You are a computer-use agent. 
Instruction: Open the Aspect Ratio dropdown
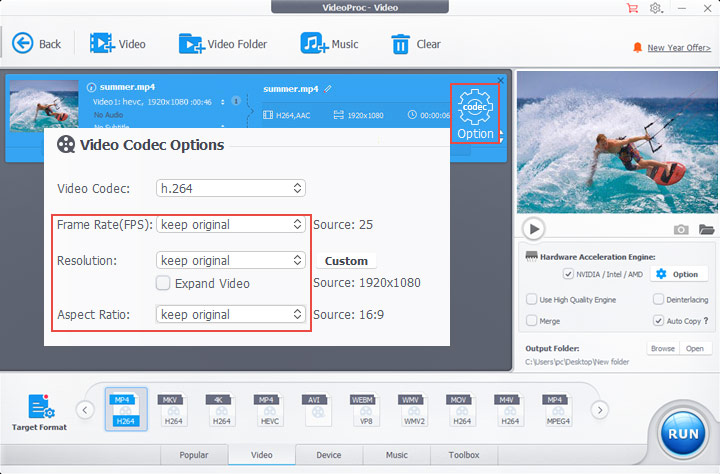pyautogui.click(x=231, y=315)
